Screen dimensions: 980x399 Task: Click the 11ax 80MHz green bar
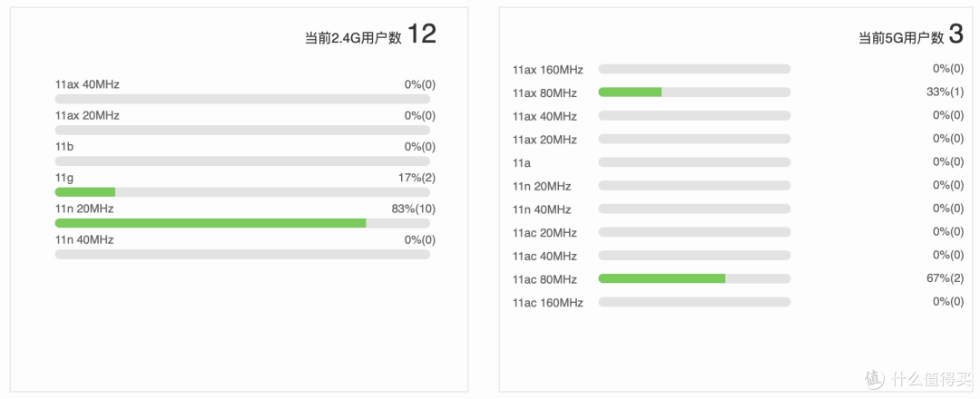[x=630, y=92]
